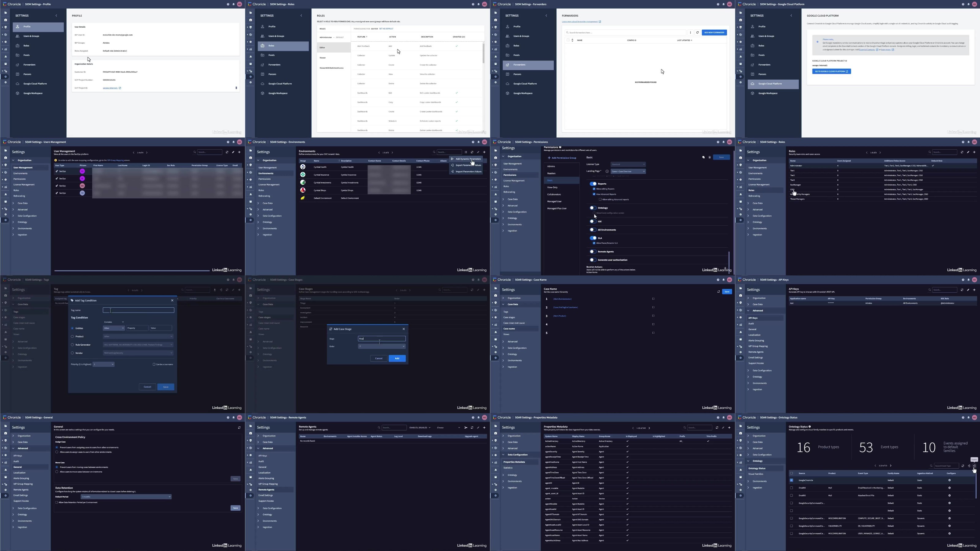The width and height of the screenshot is (980, 551).
Task: Click info icon next to Landing Page
Action: coord(607,171)
